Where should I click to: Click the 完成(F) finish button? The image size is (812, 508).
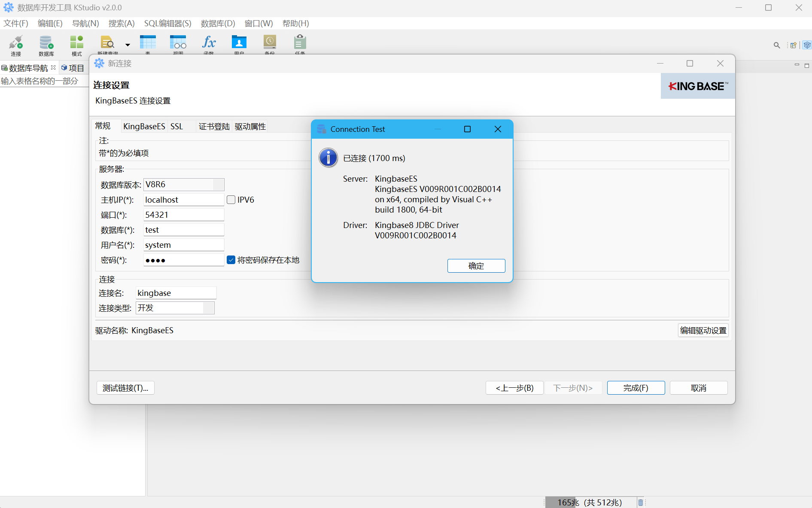(x=636, y=388)
